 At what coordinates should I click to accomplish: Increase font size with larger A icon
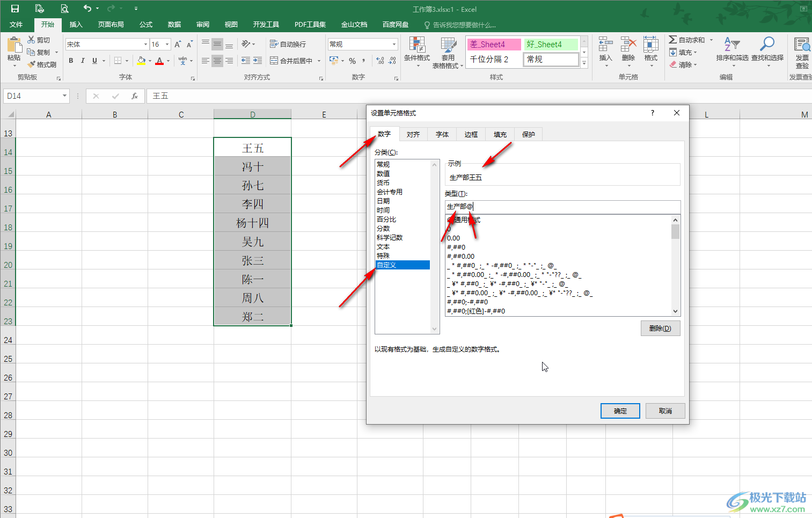pos(178,44)
